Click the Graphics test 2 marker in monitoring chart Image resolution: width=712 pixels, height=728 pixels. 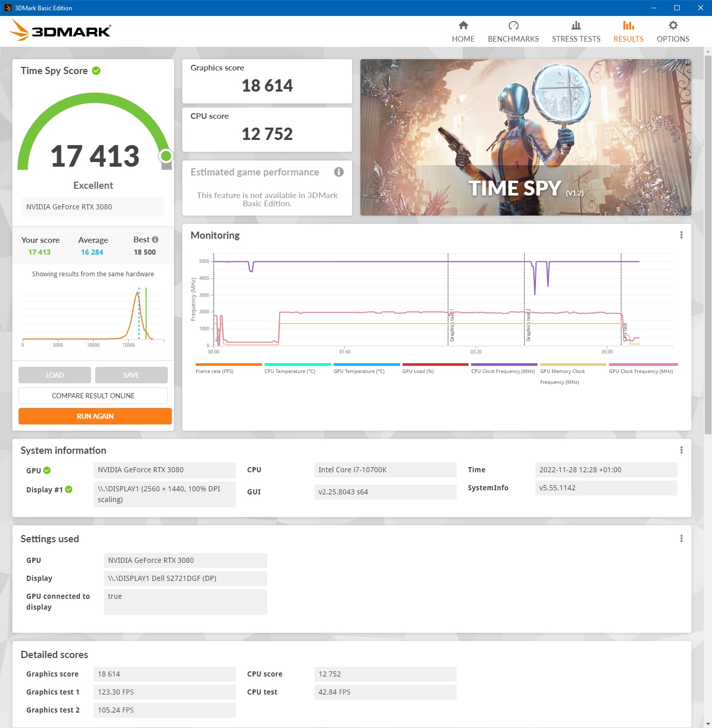[528, 325]
